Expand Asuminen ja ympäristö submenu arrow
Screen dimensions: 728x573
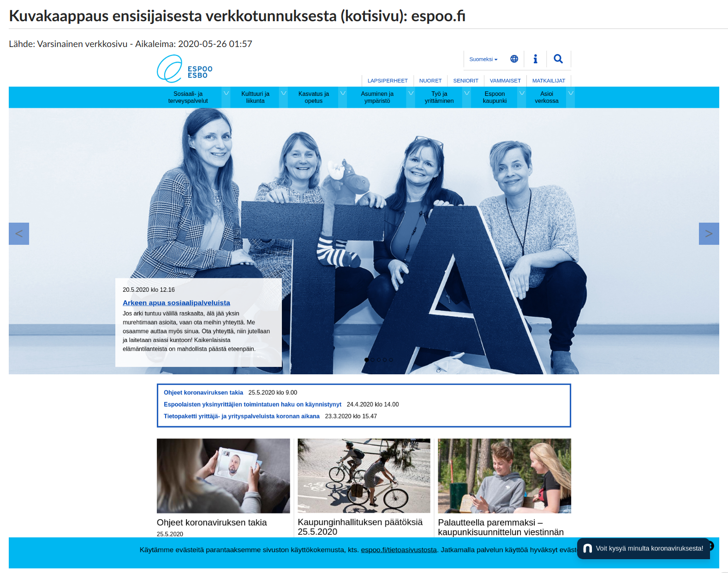coord(411,94)
